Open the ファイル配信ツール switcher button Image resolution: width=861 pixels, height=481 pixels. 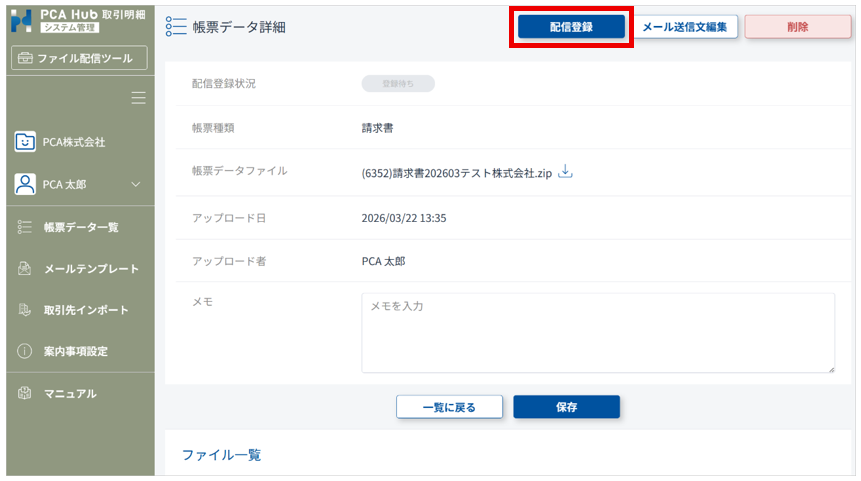[x=79, y=58]
